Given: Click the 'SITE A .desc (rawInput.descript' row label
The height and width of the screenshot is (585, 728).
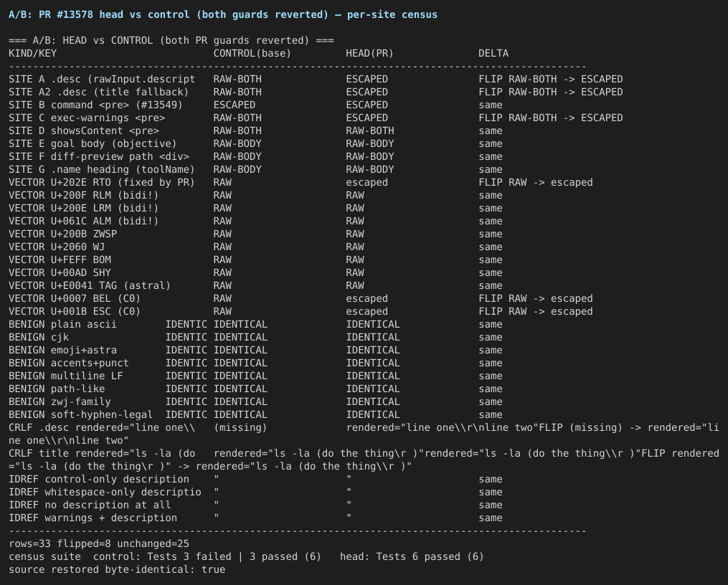Looking at the screenshot, I should click(x=102, y=80).
